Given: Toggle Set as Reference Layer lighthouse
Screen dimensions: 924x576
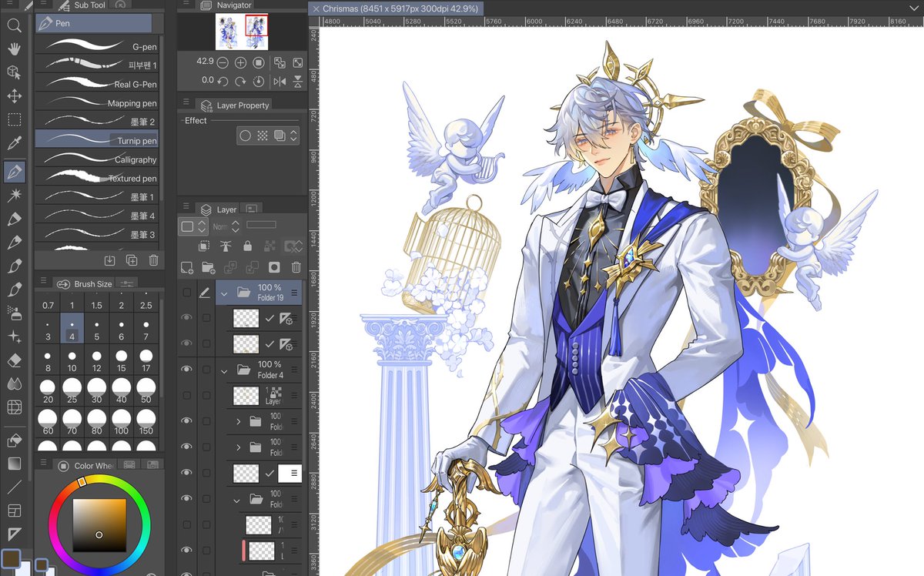Looking at the screenshot, I should point(226,246).
